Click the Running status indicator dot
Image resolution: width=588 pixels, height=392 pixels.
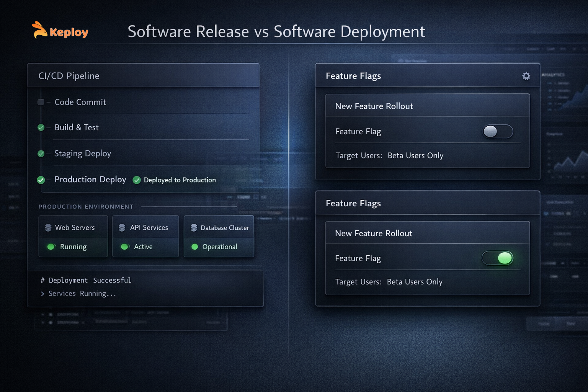[51, 247]
